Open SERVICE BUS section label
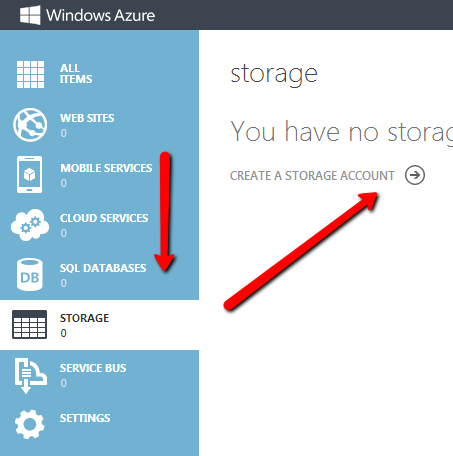Viewport: 453px width, 456px height. coord(93,368)
